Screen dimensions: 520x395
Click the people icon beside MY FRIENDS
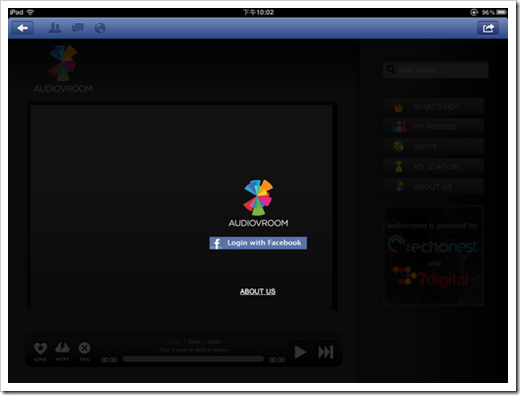[399, 127]
